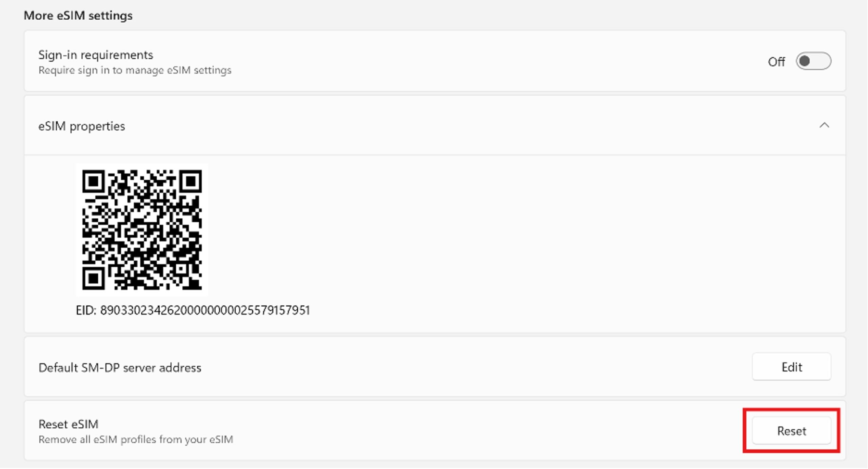This screenshot has width=868, height=469.
Task: Click the eSIM QR code image
Action: pos(142,230)
